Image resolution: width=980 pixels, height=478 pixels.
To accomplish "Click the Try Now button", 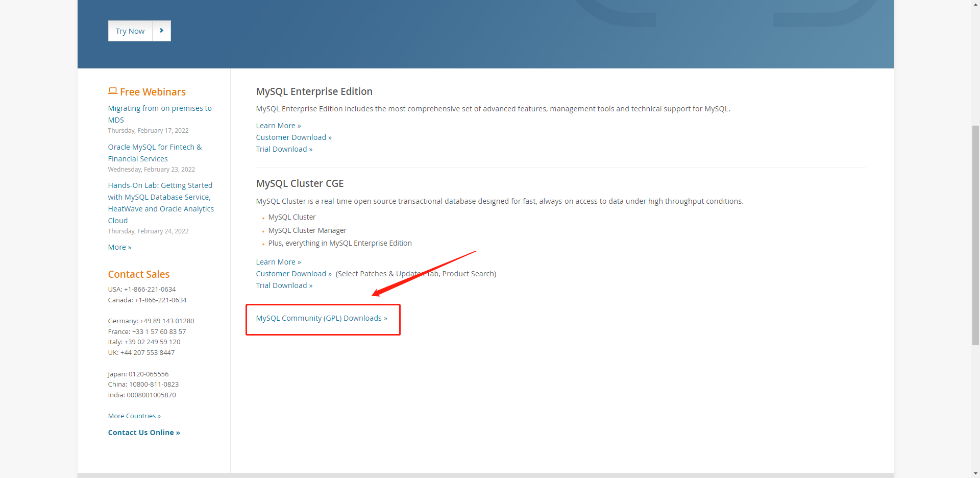I will [130, 31].
